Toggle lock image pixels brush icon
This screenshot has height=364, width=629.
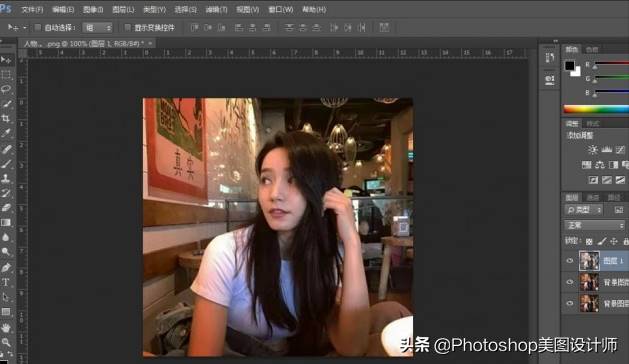coord(602,241)
